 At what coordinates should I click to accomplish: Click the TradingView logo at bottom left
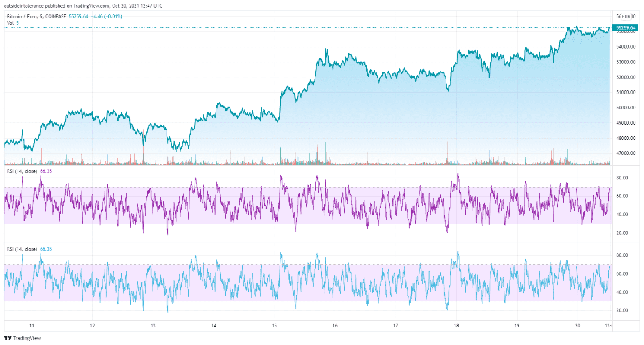click(x=22, y=338)
